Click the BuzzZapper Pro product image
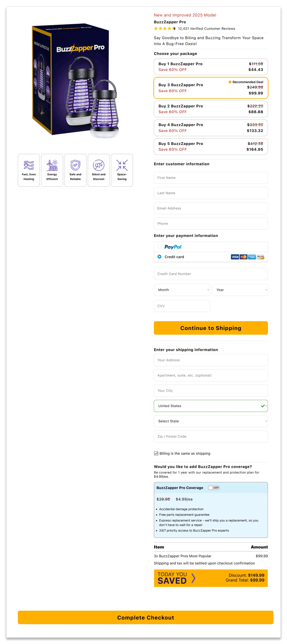The image size is (287, 644). 75,80
